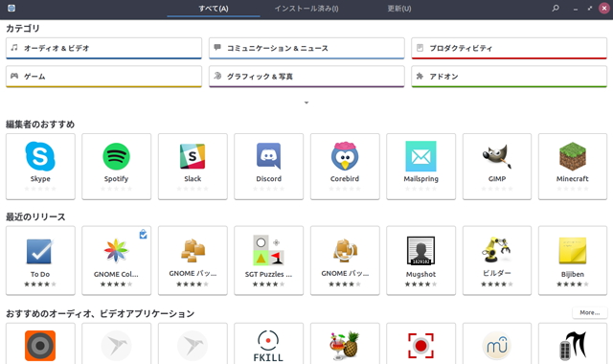Screen dimensions: 613x364
Task: Open the グラフィック＆写真 category
Action: pyautogui.click(x=306, y=77)
